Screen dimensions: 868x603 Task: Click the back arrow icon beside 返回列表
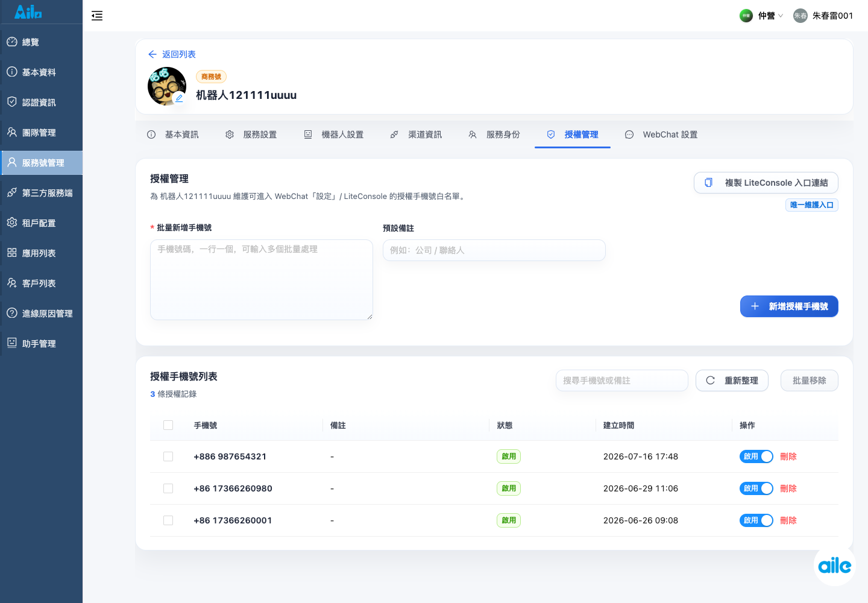tap(153, 54)
